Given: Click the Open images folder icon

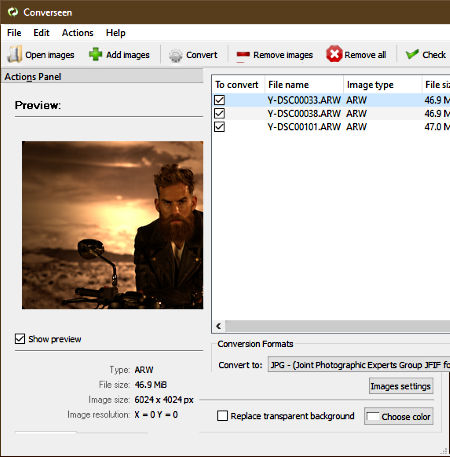Looking at the screenshot, I should point(15,54).
